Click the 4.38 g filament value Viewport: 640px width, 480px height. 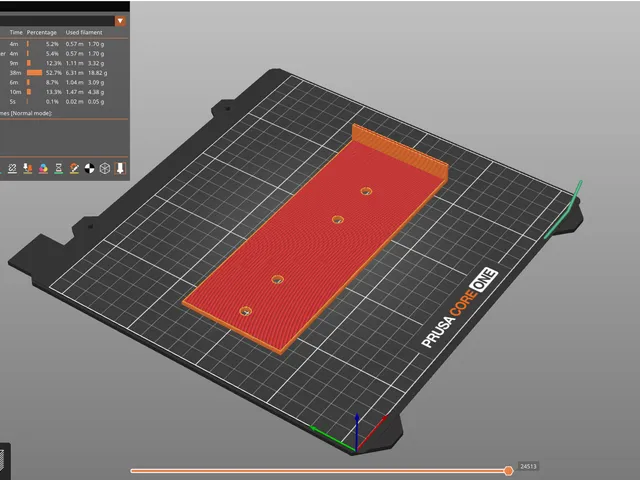96,92
